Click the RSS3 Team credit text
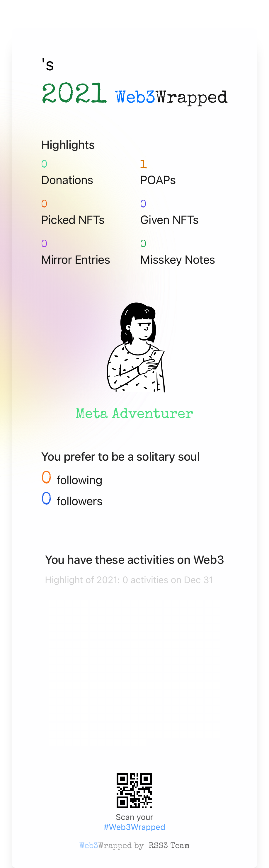The image size is (269, 868). (168, 845)
